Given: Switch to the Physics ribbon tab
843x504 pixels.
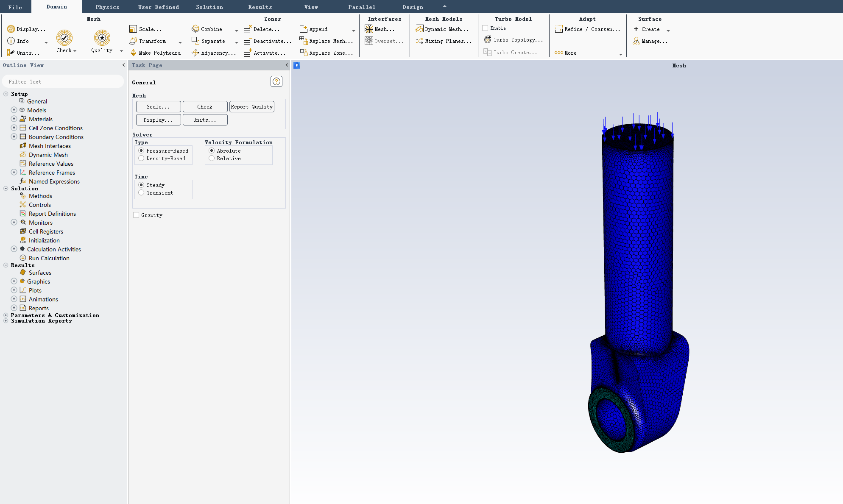Looking at the screenshot, I should [107, 7].
